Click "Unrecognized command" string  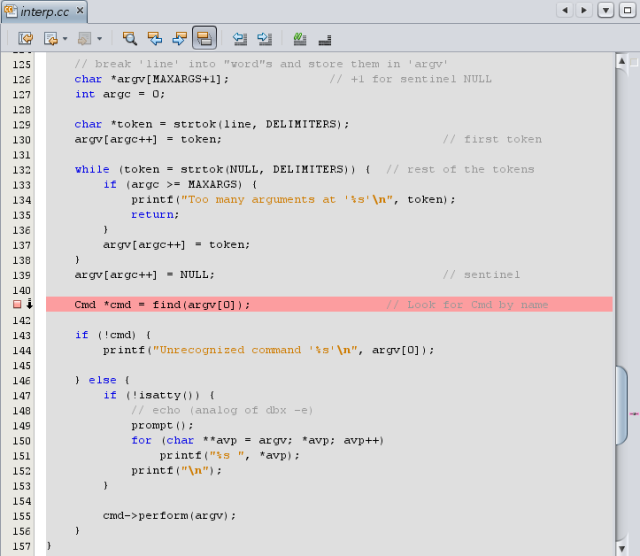pos(230,350)
